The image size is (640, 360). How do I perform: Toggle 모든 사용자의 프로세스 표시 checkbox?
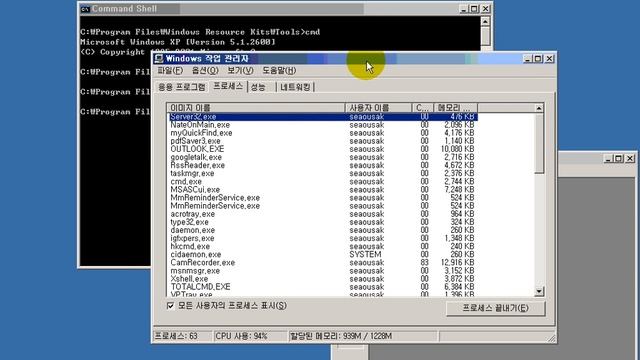tap(171, 305)
